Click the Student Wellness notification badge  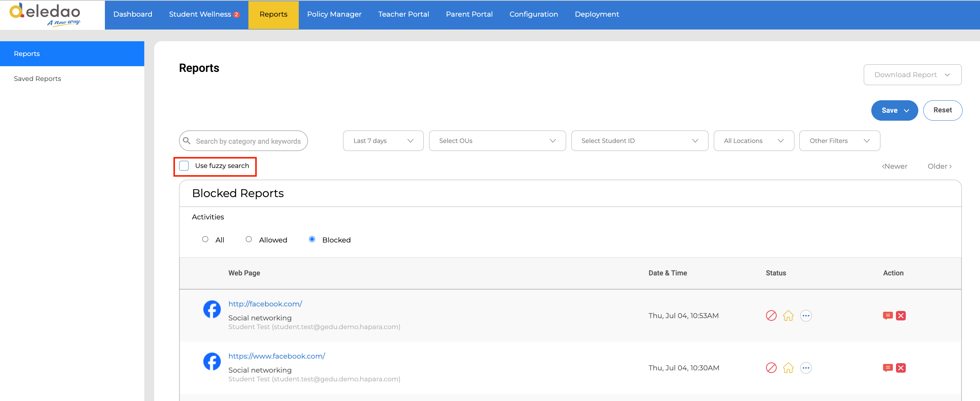(x=236, y=14)
